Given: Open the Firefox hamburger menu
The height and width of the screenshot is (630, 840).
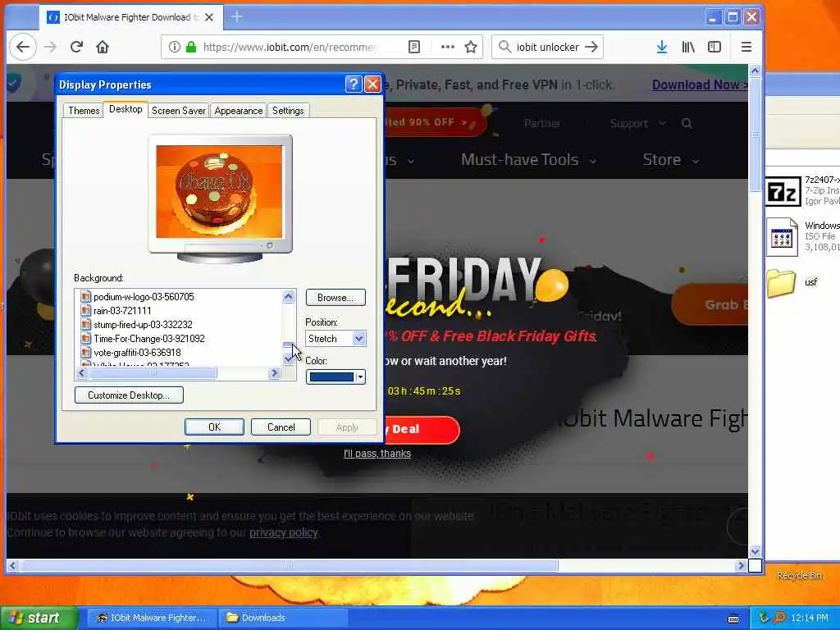Looking at the screenshot, I should pyautogui.click(x=746, y=47).
